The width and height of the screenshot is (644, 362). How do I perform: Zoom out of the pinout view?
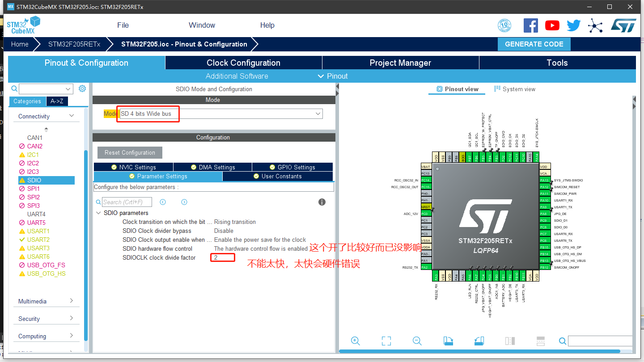click(x=417, y=341)
